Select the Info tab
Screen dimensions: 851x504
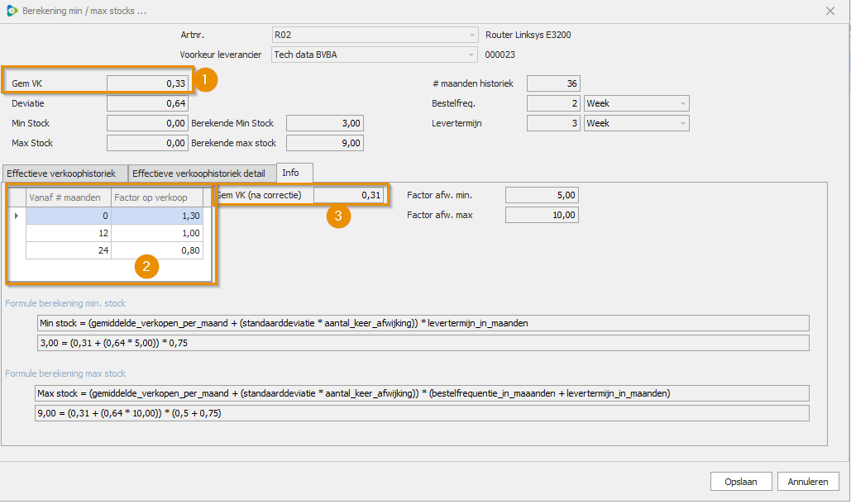tap(290, 173)
